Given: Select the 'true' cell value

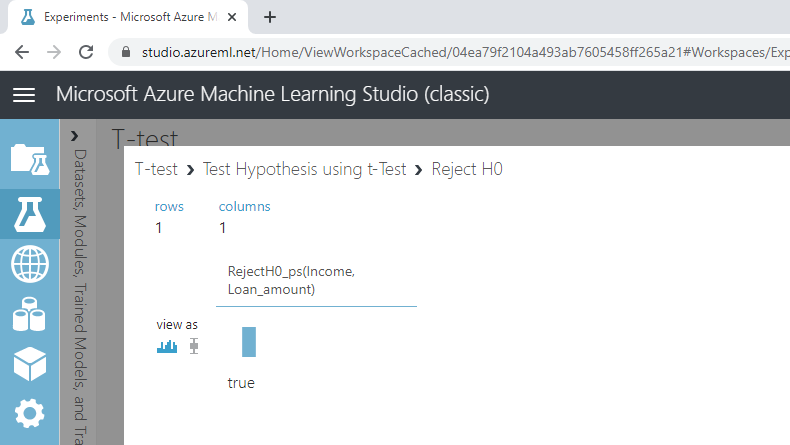Looking at the screenshot, I should pyautogui.click(x=241, y=383).
